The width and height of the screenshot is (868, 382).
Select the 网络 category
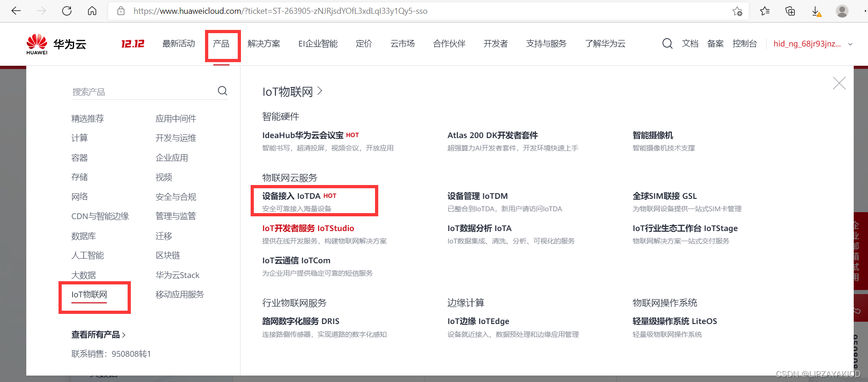pyautogui.click(x=80, y=197)
